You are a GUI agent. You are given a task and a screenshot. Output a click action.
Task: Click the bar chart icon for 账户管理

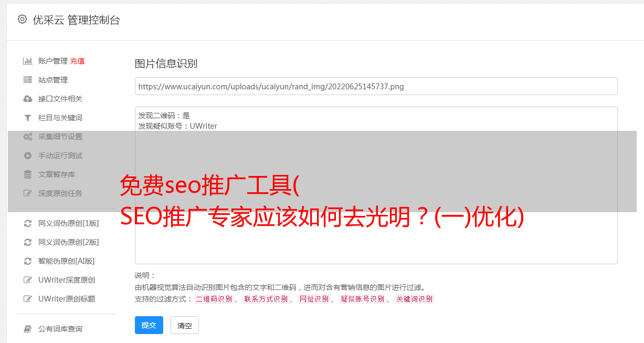[28, 61]
